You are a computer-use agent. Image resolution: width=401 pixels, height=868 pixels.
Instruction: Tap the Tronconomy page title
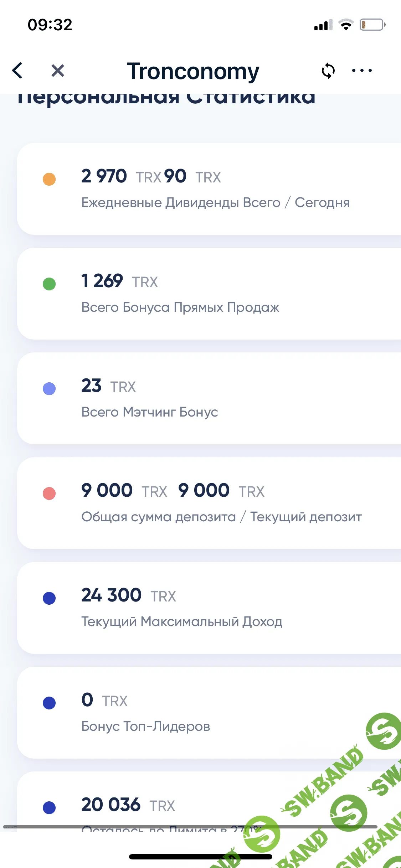(x=193, y=71)
